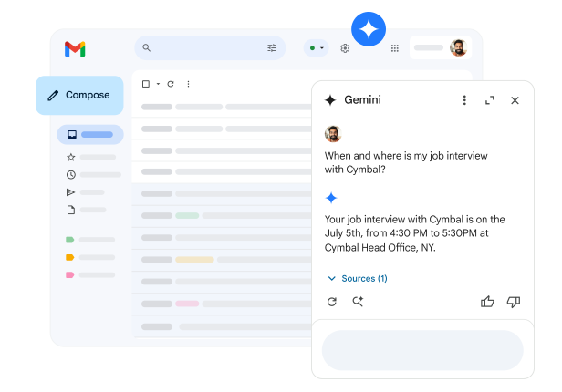Click the Sources (1) link

[x=365, y=279]
